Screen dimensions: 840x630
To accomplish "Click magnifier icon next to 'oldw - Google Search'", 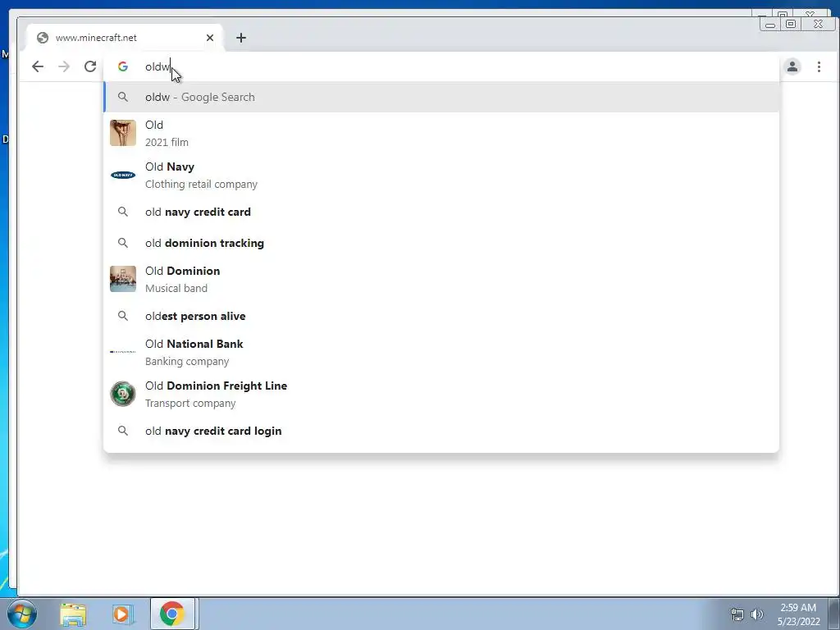I will 123,97.
